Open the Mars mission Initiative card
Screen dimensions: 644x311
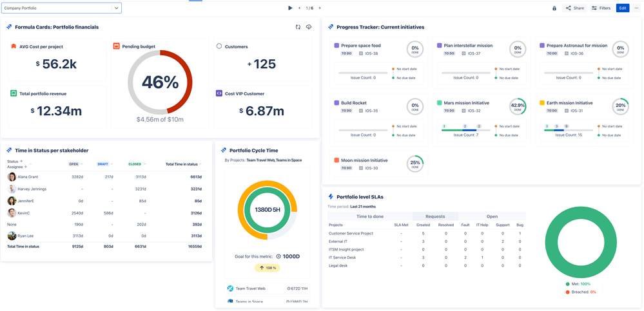tap(466, 103)
